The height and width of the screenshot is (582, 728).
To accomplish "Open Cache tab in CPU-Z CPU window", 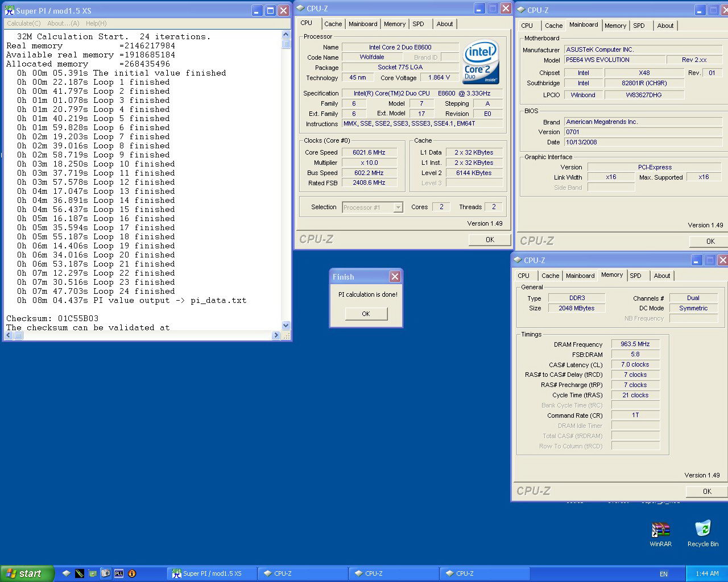I will [x=333, y=24].
